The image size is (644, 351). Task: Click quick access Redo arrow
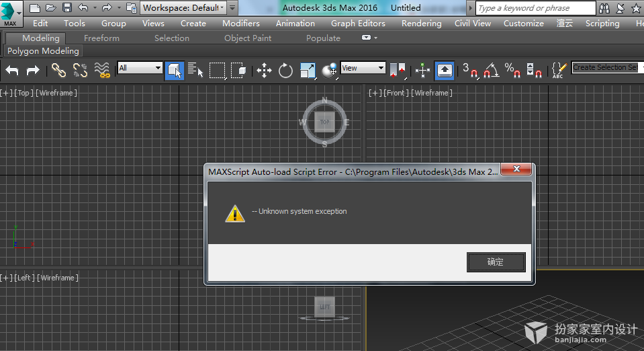coord(107,7)
